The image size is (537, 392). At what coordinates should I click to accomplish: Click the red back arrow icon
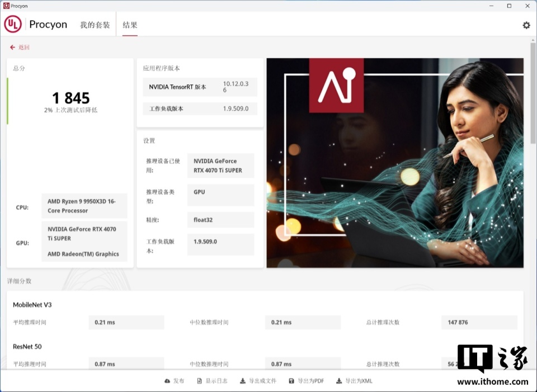tap(12, 47)
